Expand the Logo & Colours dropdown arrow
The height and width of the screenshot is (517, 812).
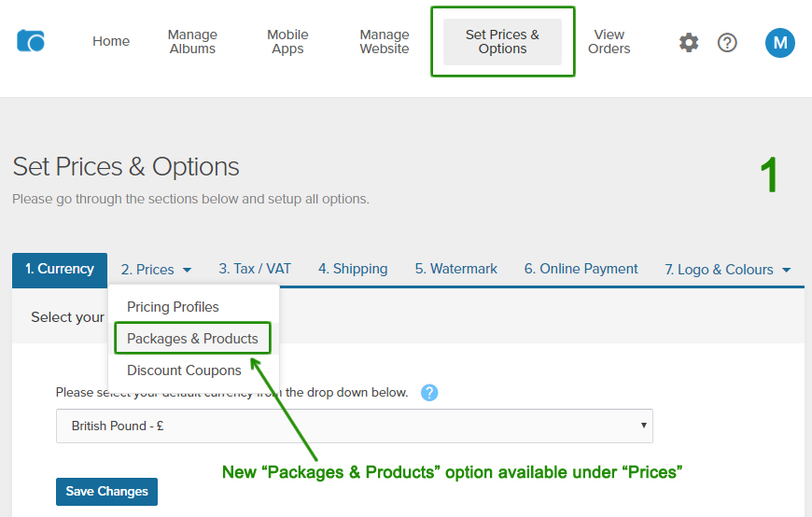tap(786, 270)
